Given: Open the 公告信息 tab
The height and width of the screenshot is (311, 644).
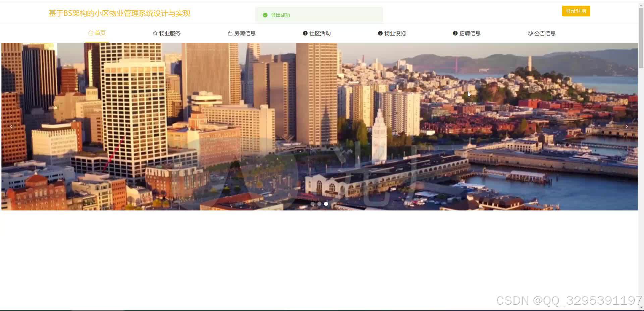Looking at the screenshot, I should [542, 33].
